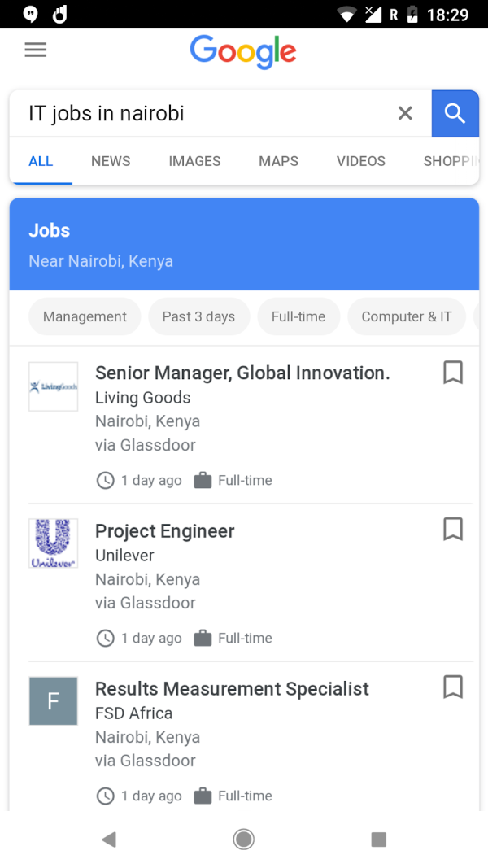Expand the blue Jobs panel header
The image size is (488, 868).
pyautogui.click(x=244, y=243)
